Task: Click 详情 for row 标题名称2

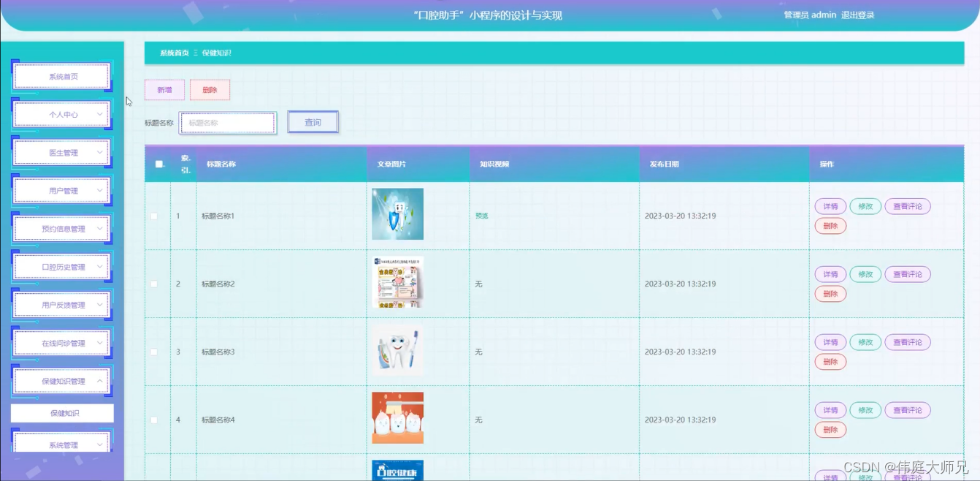Action: (x=830, y=274)
